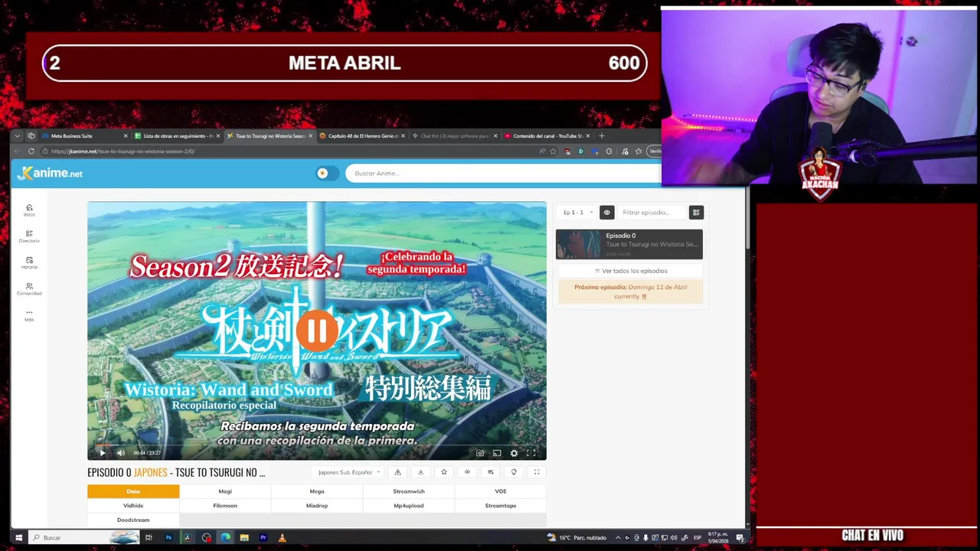
Task: Bookmark this page with the address-bar star
Action: tap(553, 152)
